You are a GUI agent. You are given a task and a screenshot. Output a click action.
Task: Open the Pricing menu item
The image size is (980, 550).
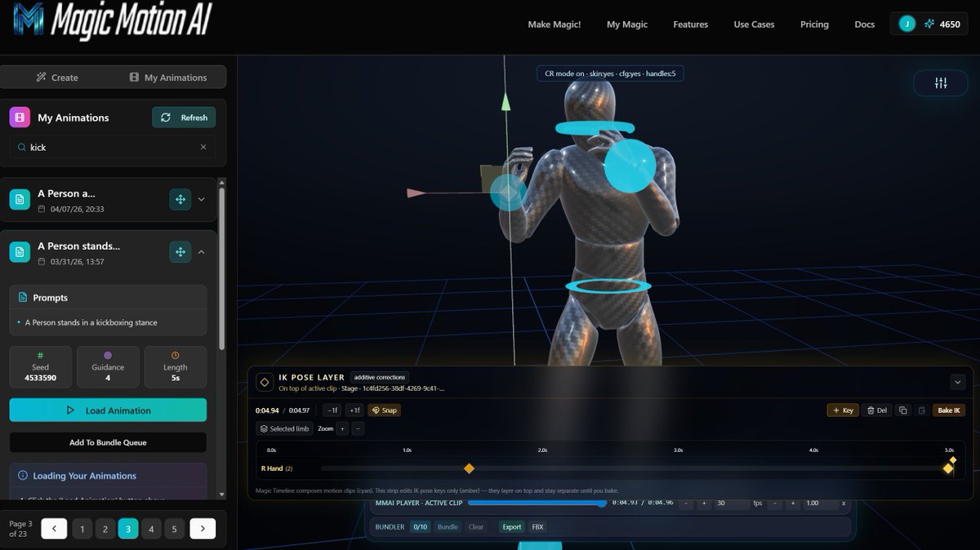[x=814, y=24]
